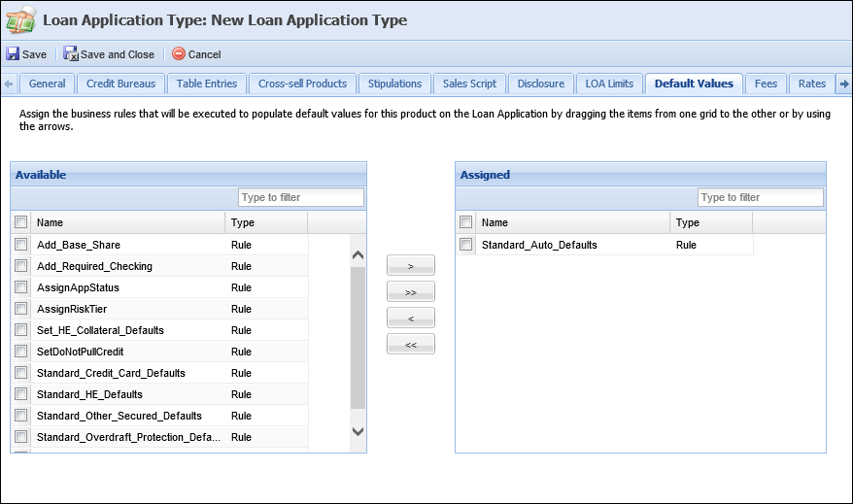The height and width of the screenshot is (504, 853).
Task: Check the SetDoNotPullCredit rule checkbox
Action: [x=20, y=351]
